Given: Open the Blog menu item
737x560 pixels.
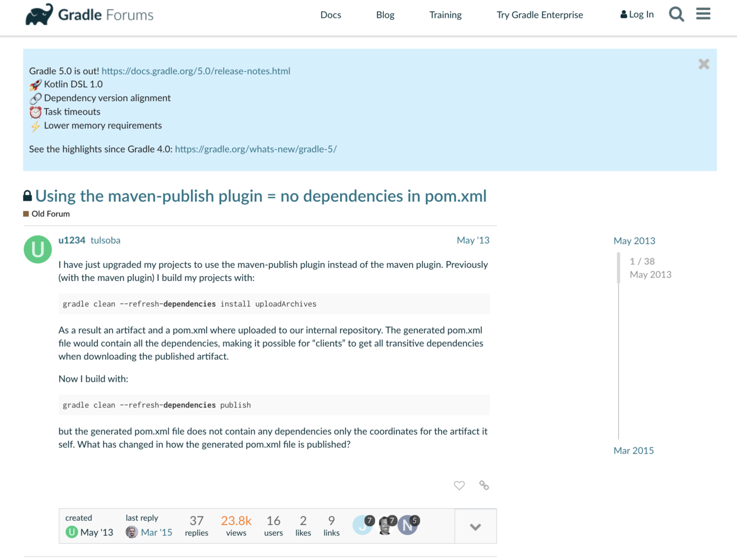Looking at the screenshot, I should pos(385,15).
